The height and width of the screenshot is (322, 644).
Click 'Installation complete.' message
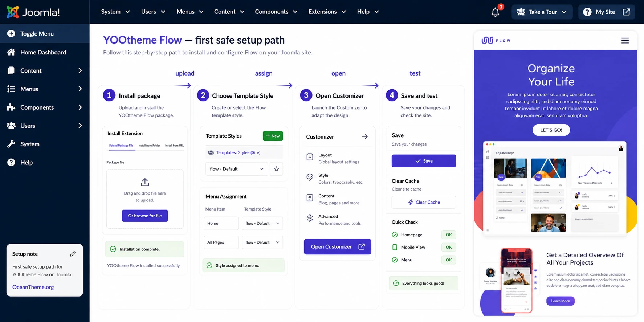click(144, 249)
